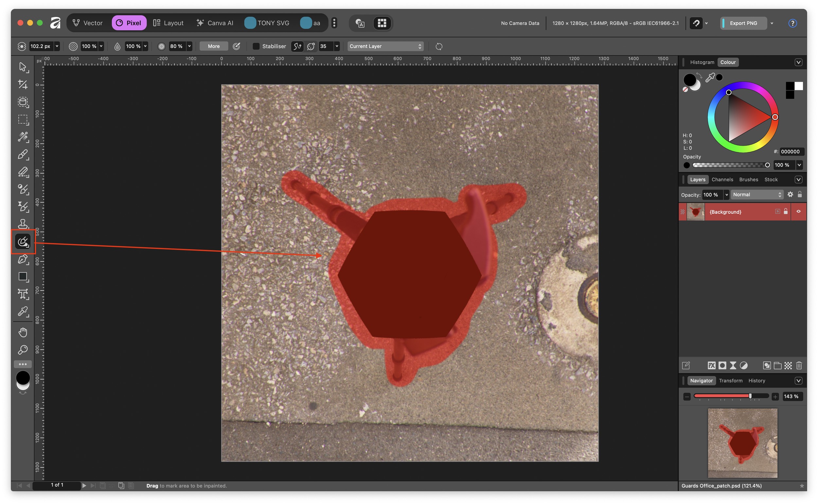Click the Export PNG button

[743, 23]
